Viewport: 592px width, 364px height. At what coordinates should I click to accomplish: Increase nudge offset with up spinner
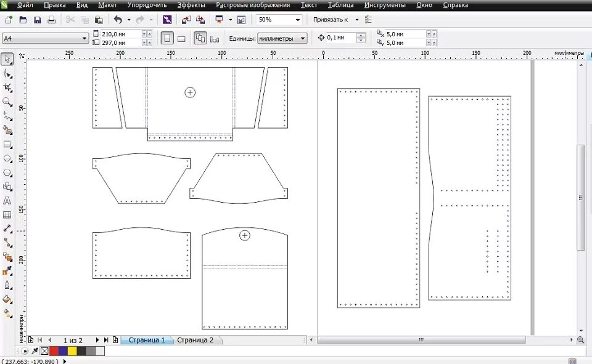[361, 36]
